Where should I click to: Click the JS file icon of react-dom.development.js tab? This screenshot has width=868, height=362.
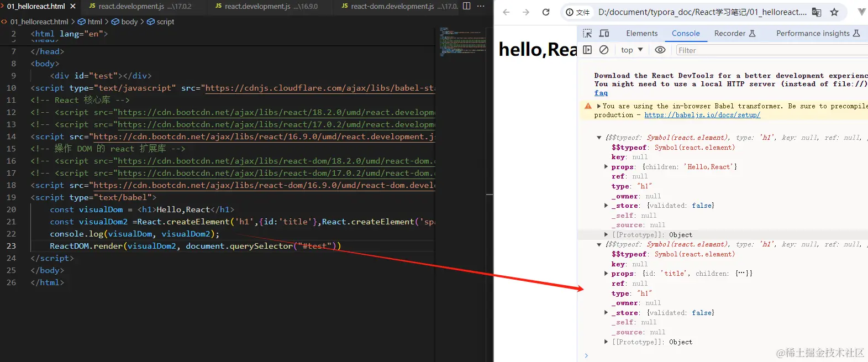point(345,6)
